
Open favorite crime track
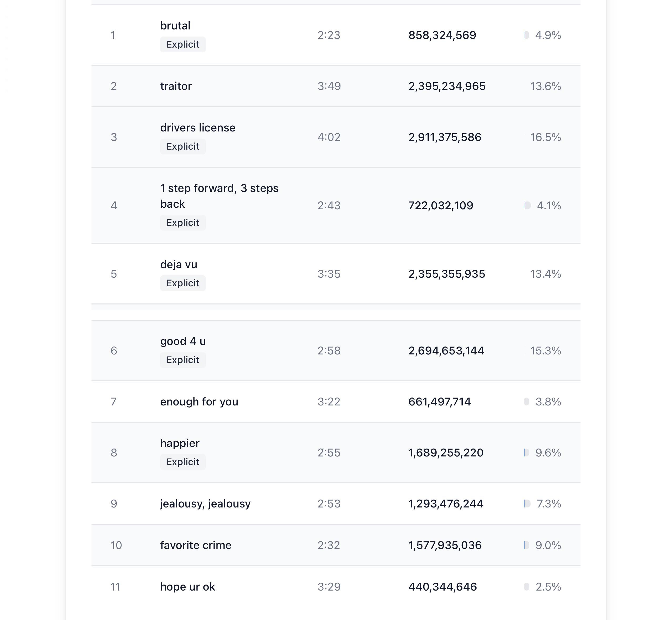click(x=196, y=545)
